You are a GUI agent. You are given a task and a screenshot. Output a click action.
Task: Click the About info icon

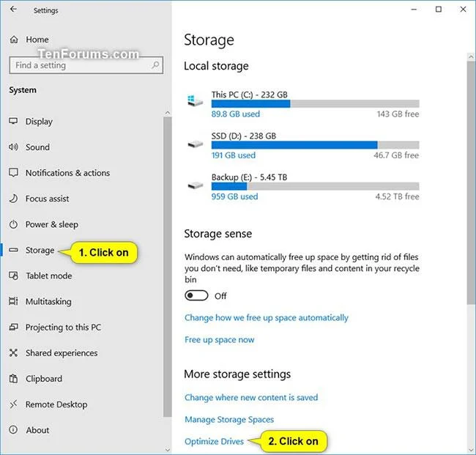(13, 430)
